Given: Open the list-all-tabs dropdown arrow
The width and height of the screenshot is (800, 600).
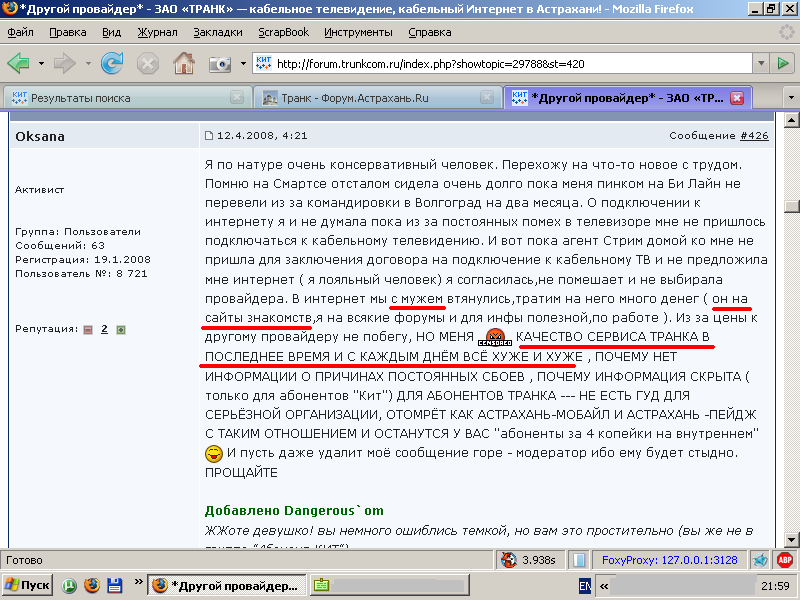Looking at the screenshot, I should coord(791,97).
